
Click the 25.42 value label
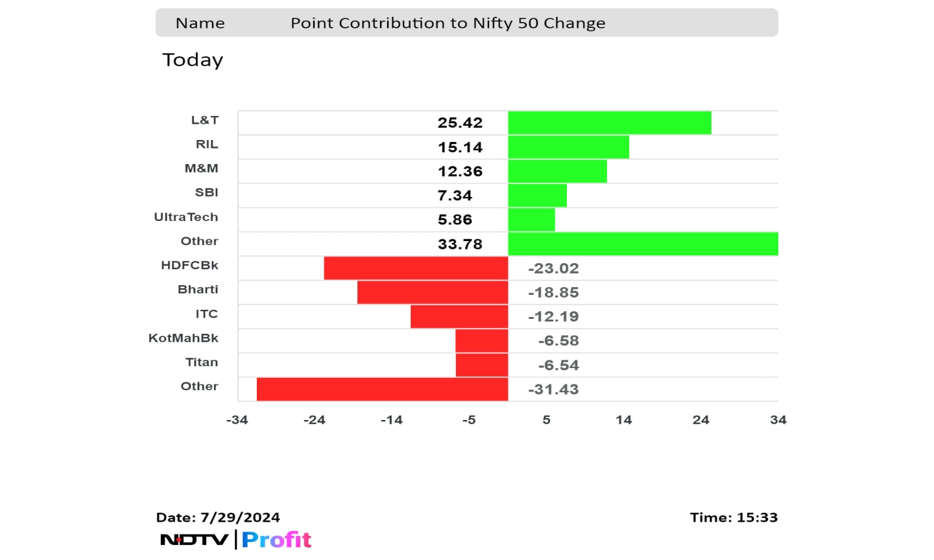[460, 122]
